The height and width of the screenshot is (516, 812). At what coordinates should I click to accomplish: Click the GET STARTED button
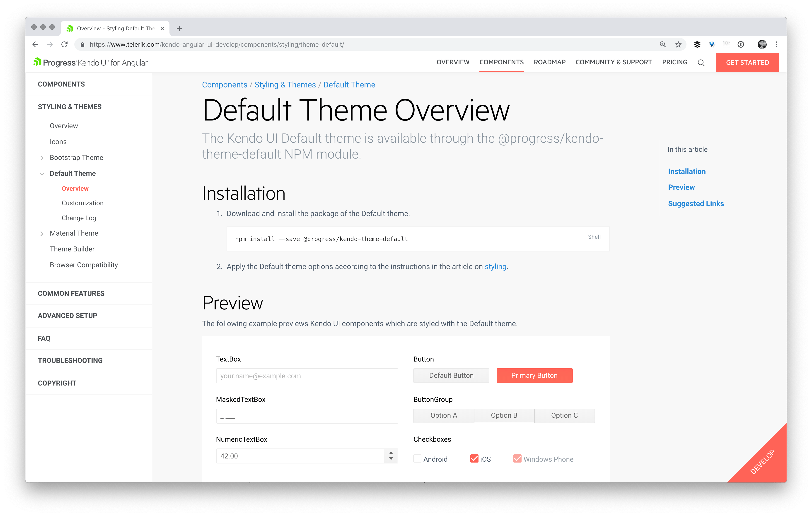point(747,62)
